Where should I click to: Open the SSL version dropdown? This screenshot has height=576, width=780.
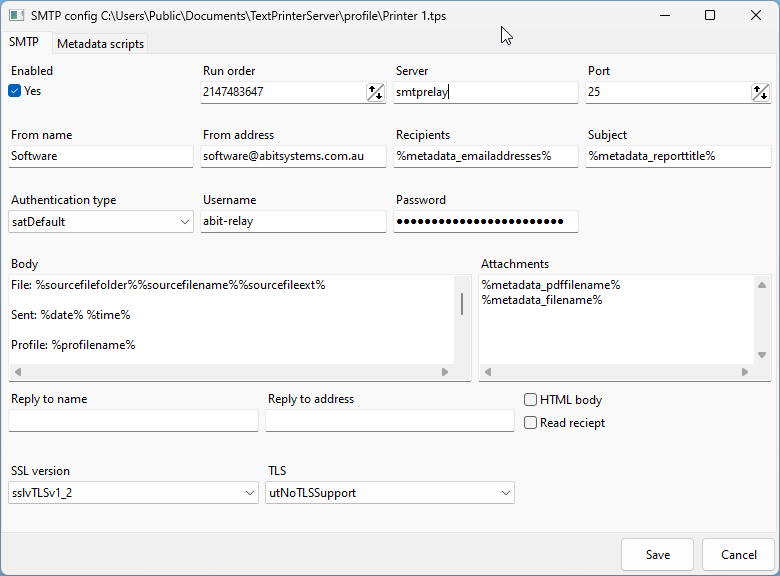(x=133, y=493)
